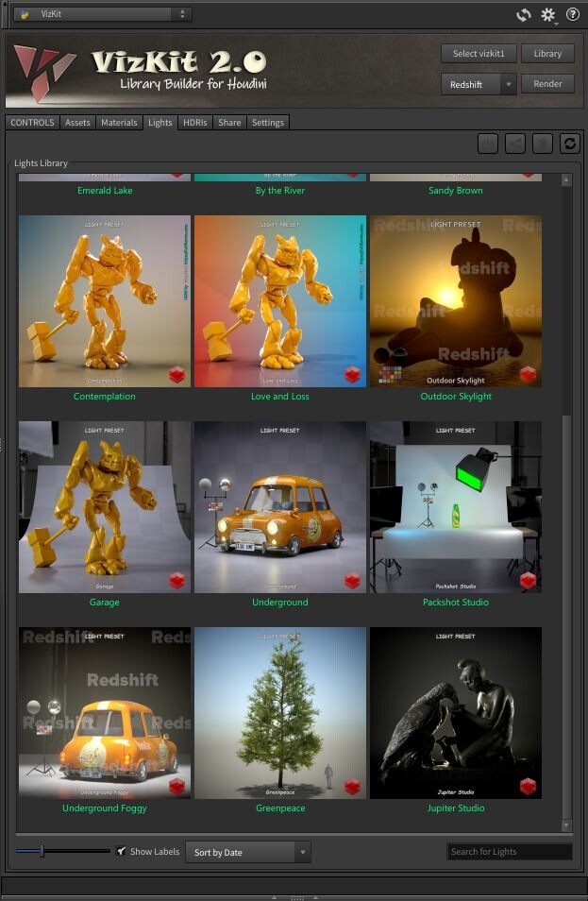Switch to the Assets tab
Screen dimensions: 588x901
[77, 123]
